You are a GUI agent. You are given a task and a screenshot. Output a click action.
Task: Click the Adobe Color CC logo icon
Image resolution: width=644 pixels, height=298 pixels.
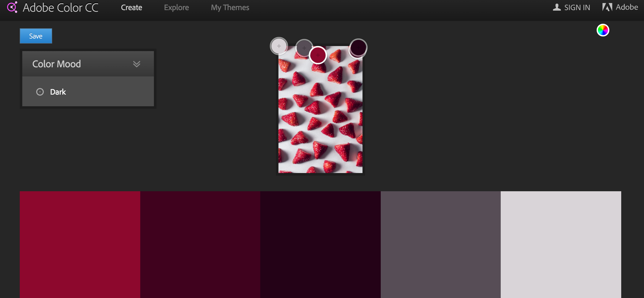click(11, 7)
